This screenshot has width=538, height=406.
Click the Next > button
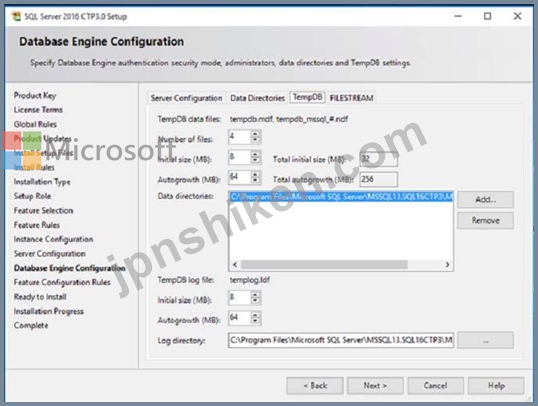[x=375, y=386]
